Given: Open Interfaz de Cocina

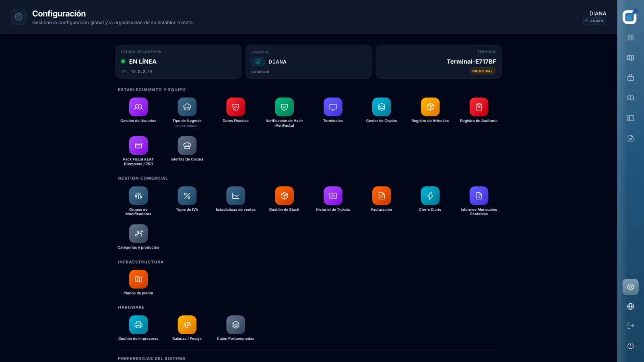Looking at the screenshot, I should 187,146.
